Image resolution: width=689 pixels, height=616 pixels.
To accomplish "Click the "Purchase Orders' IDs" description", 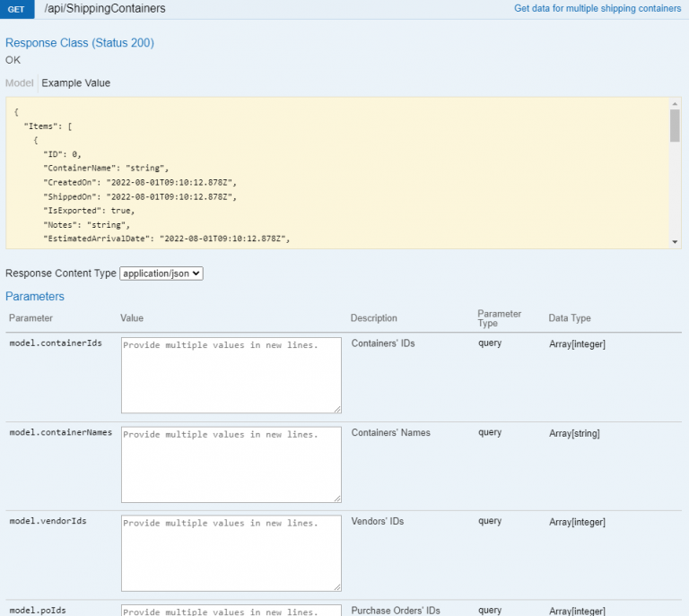I will [x=396, y=611].
